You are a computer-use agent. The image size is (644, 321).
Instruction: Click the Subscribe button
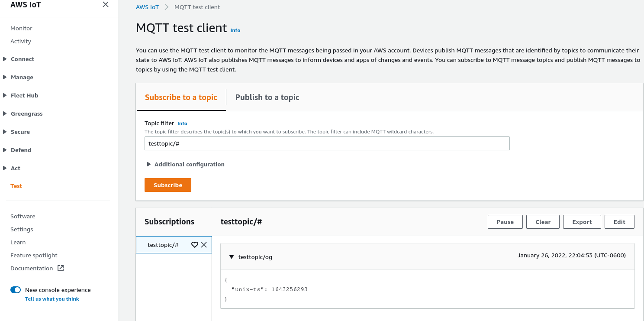pos(167,185)
